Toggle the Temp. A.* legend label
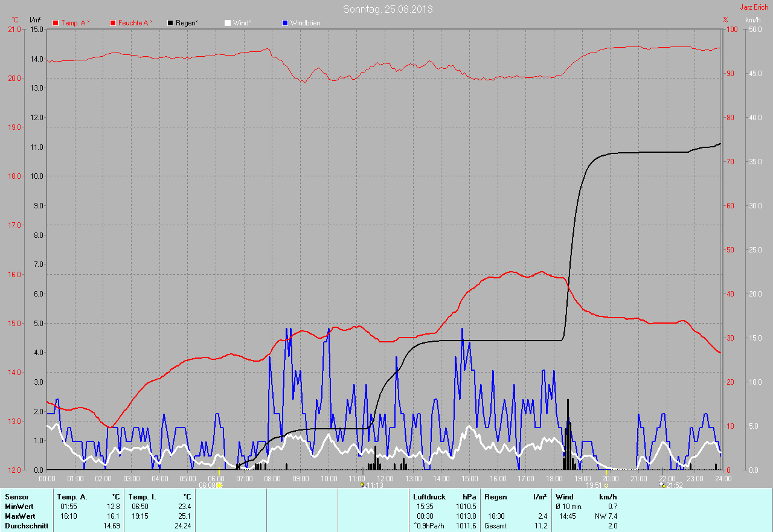 75,23
